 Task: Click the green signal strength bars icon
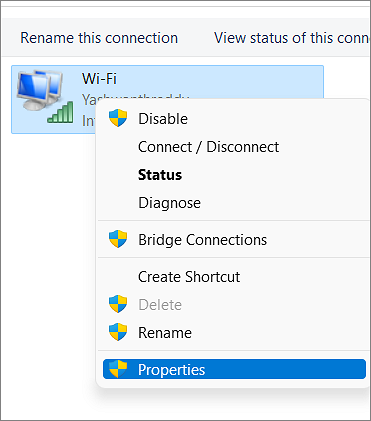pos(60,112)
